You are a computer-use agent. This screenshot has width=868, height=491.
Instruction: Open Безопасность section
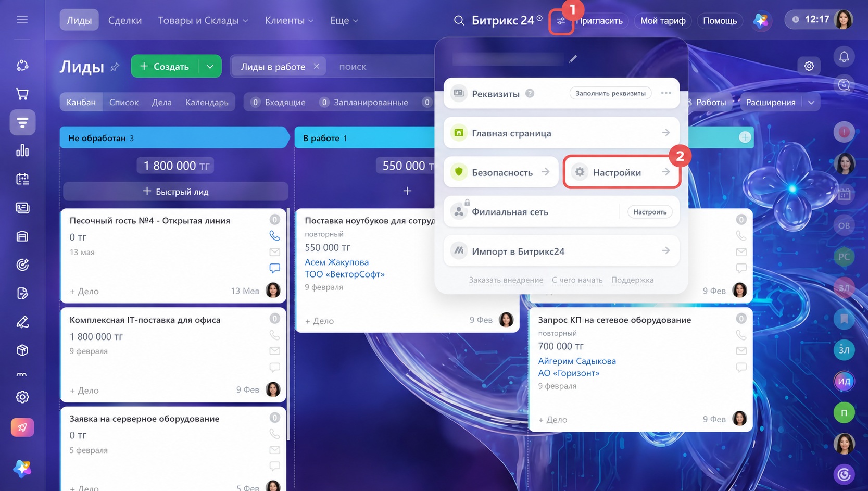point(501,172)
